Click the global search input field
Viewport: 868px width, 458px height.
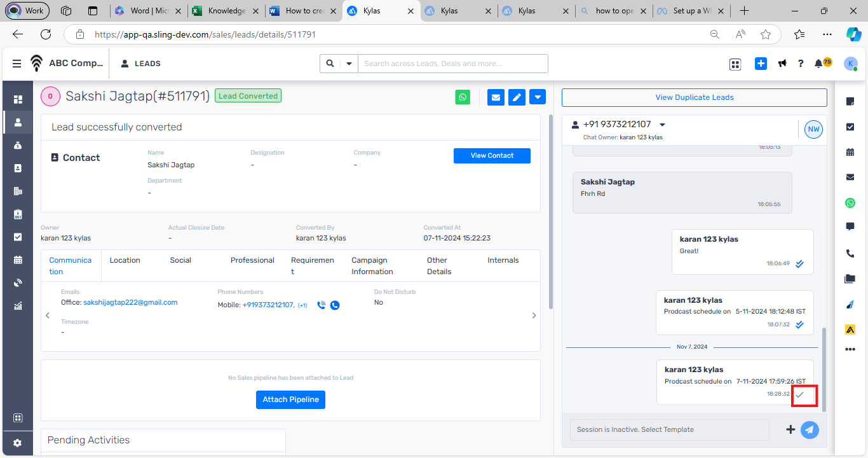click(x=452, y=64)
